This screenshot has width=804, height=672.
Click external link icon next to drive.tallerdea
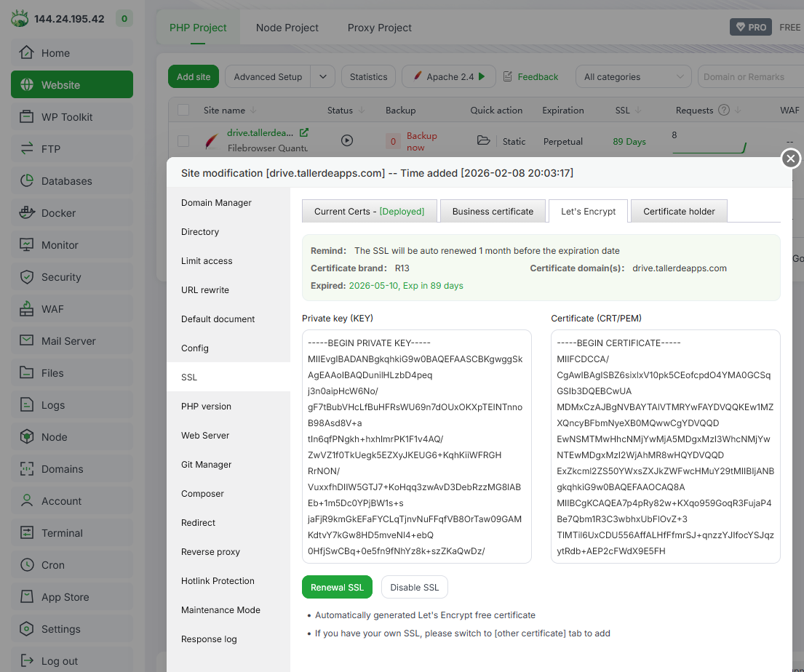(304, 133)
